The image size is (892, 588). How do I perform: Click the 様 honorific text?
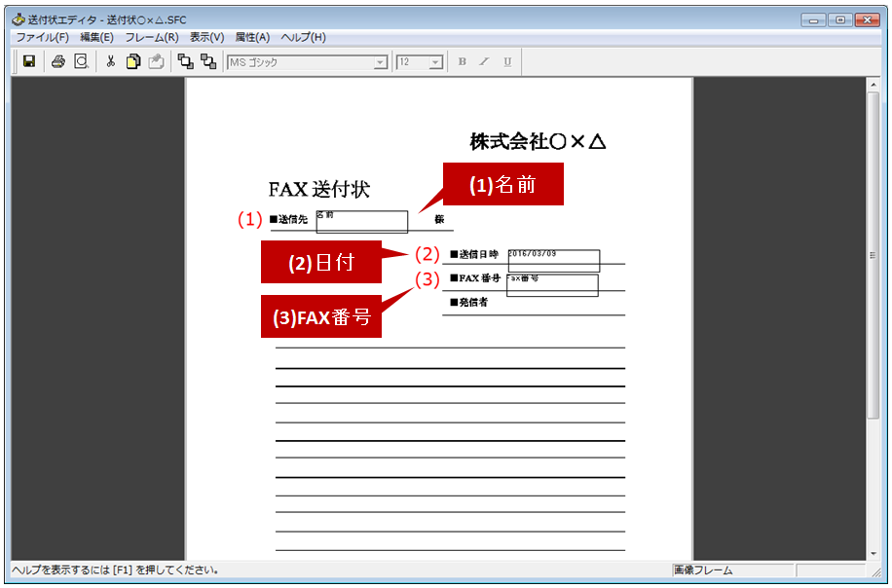[439, 219]
